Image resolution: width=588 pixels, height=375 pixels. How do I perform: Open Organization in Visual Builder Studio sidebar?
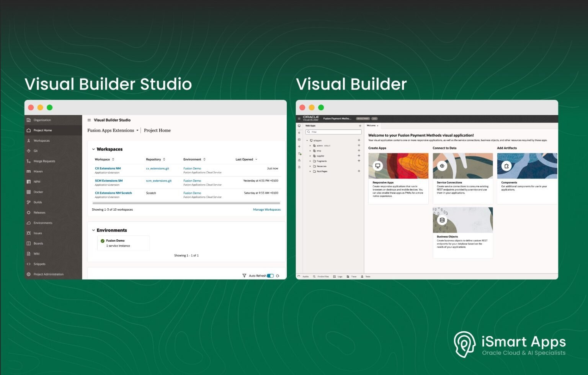(x=53, y=120)
